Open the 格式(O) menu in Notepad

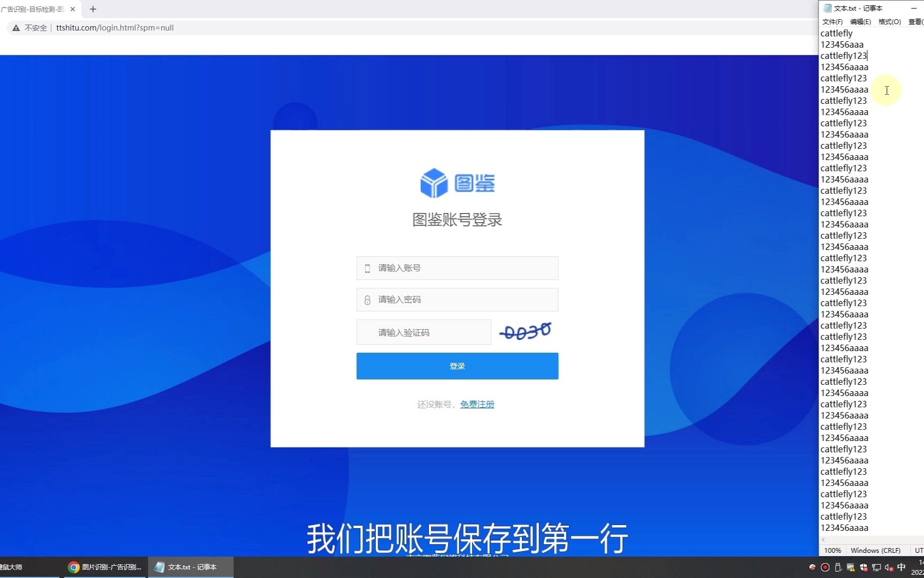tap(890, 22)
